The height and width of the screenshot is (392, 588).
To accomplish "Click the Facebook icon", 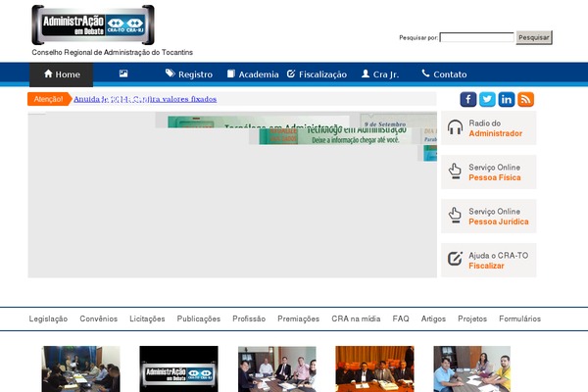I will click(x=467, y=99).
